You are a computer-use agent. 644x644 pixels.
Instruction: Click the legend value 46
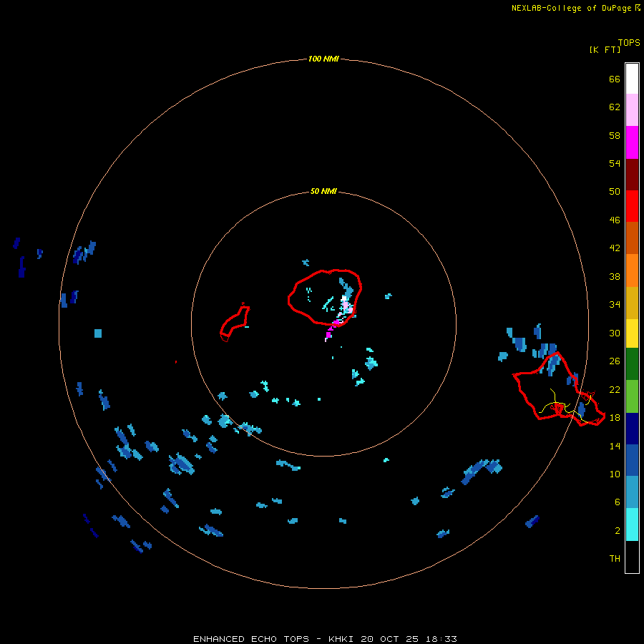coord(615,220)
